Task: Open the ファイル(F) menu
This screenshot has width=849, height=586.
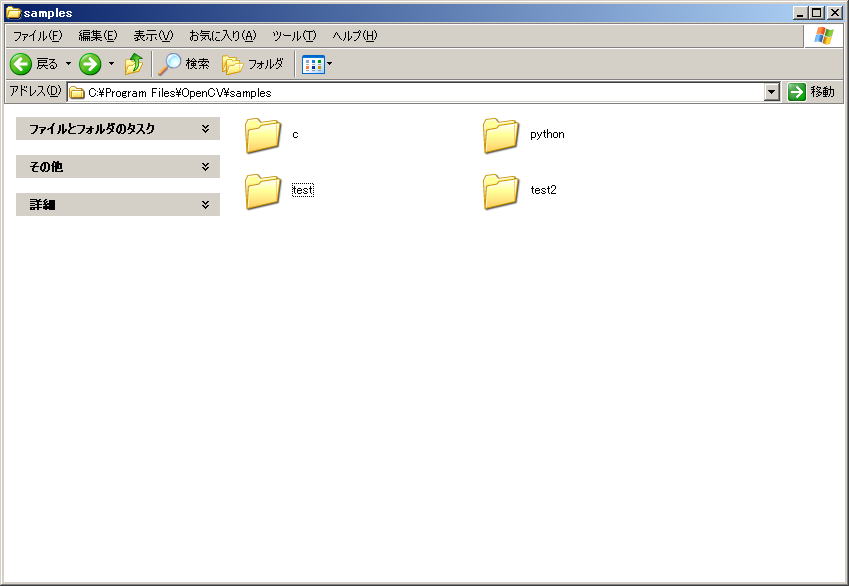Action: tap(37, 36)
